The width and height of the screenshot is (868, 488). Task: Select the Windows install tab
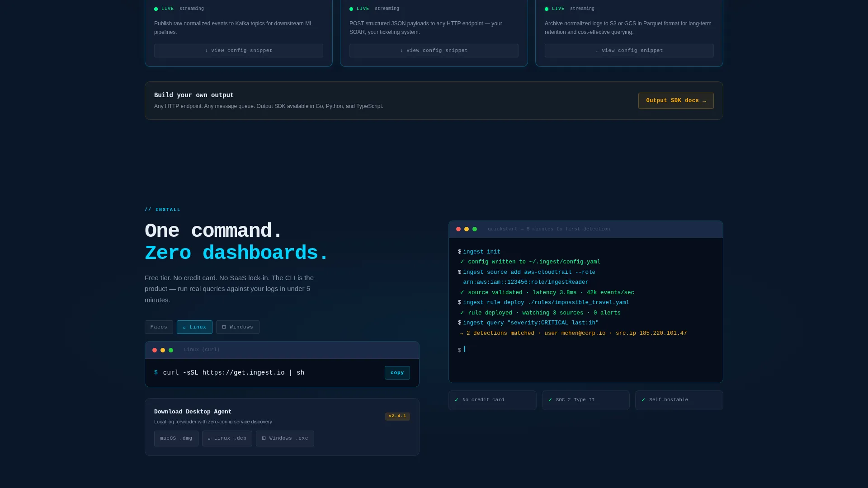point(238,327)
